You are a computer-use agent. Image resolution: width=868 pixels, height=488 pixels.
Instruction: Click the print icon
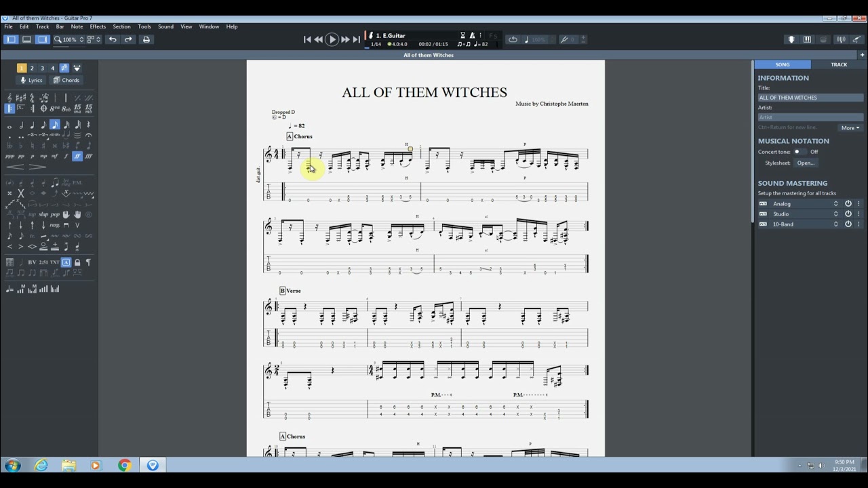click(146, 39)
